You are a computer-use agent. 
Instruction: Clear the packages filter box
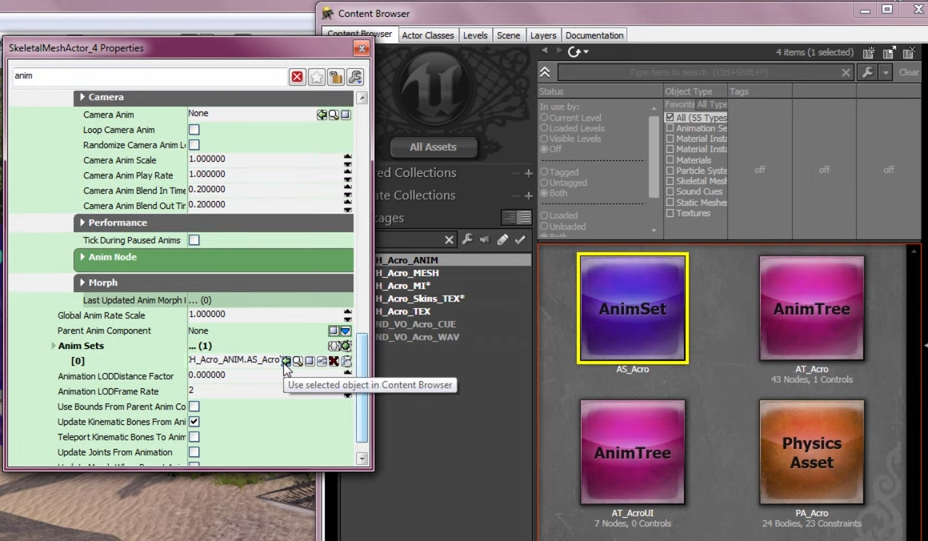click(449, 240)
